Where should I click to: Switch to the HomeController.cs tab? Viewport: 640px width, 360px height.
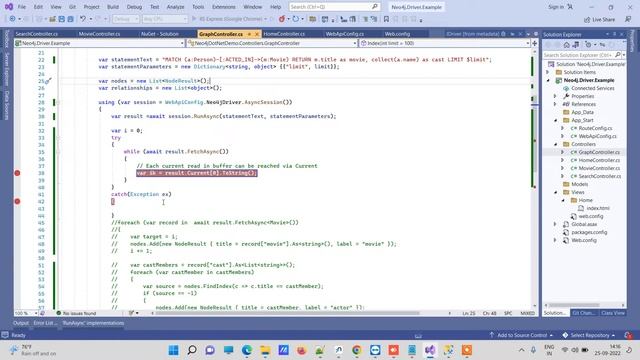pos(284,34)
